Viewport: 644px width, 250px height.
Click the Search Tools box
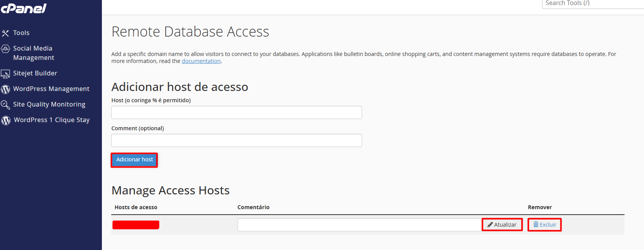[x=593, y=3]
